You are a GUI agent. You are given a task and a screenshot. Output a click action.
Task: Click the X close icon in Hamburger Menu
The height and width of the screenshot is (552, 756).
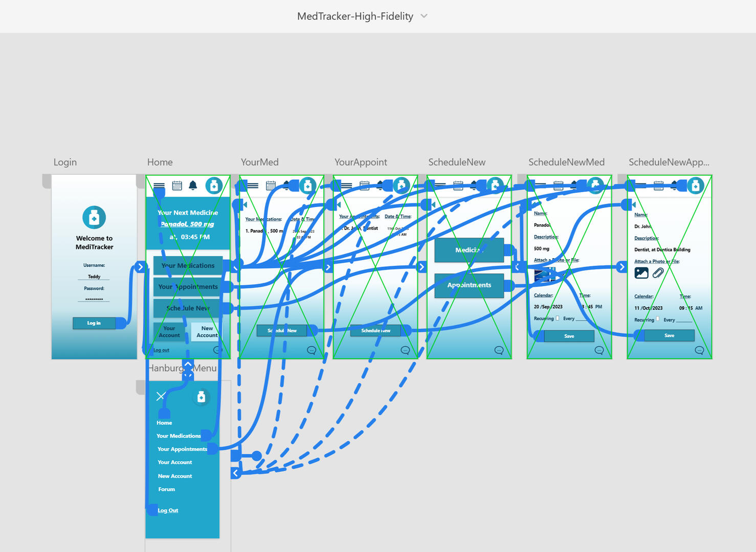pos(161,396)
